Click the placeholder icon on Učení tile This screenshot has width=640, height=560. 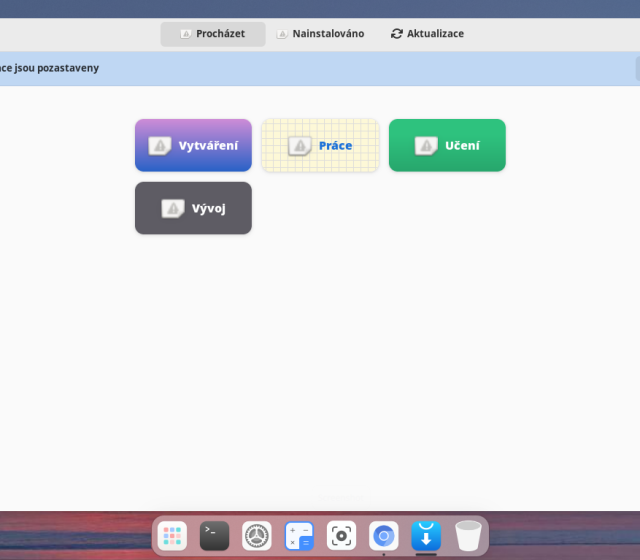pyautogui.click(x=426, y=146)
